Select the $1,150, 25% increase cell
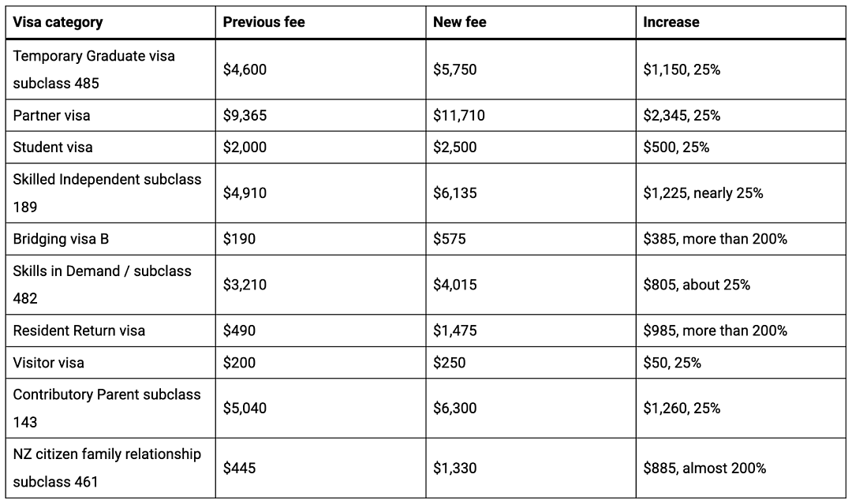 click(741, 69)
